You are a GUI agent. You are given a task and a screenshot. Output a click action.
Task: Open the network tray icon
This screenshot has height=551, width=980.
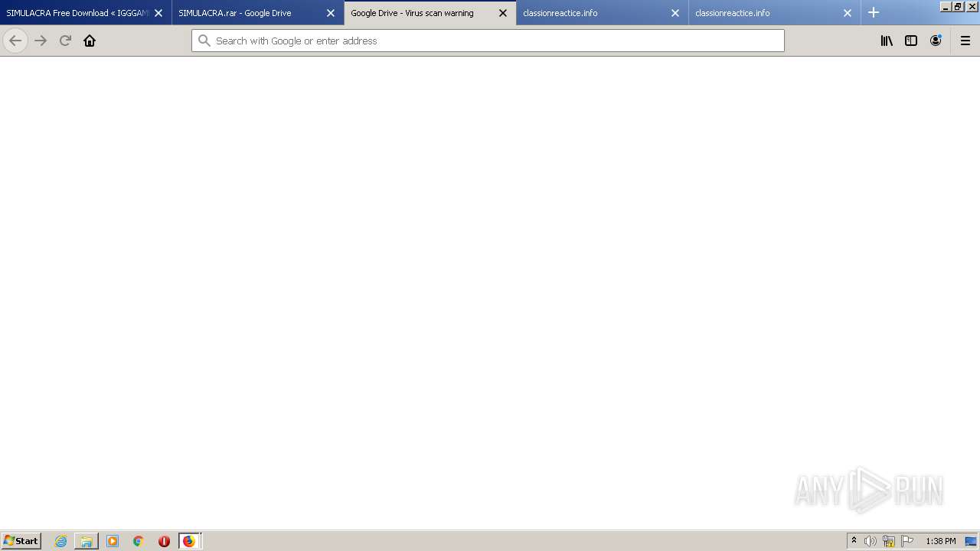click(x=889, y=541)
